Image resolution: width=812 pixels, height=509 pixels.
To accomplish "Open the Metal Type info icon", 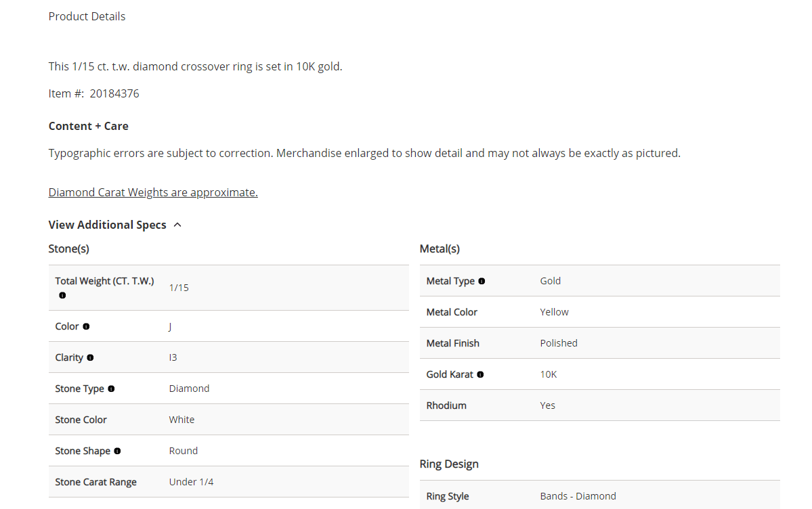I will pyautogui.click(x=482, y=281).
